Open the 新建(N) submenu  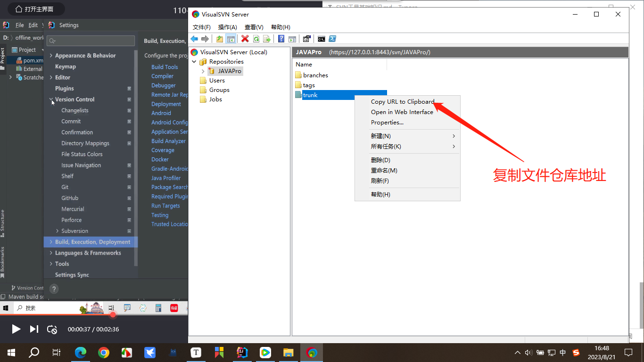point(407,136)
